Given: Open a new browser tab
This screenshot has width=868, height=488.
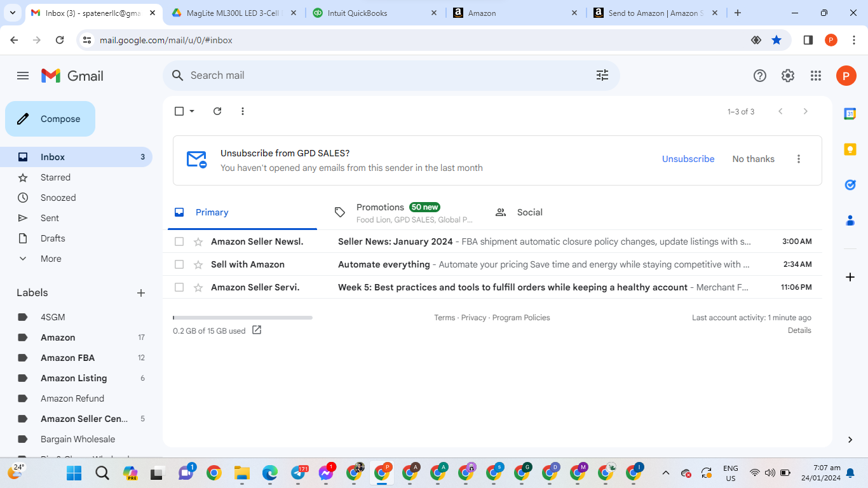Looking at the screenshot, I should (x=738, y=13).
